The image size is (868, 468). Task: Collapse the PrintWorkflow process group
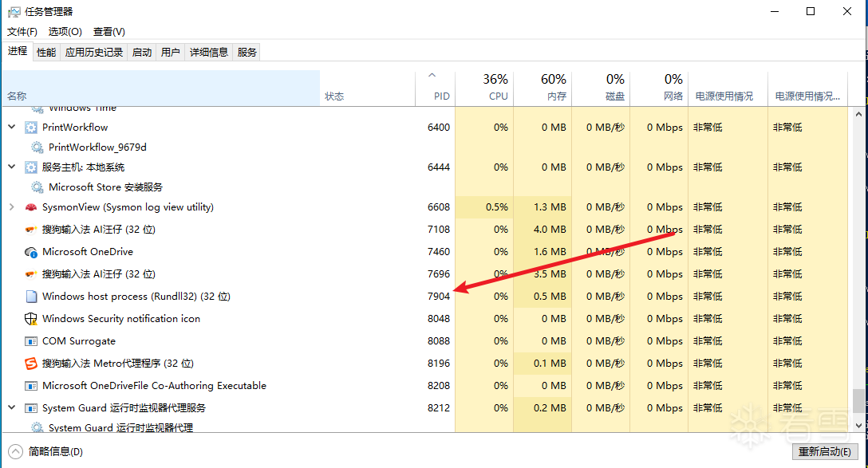click(11, 128)
